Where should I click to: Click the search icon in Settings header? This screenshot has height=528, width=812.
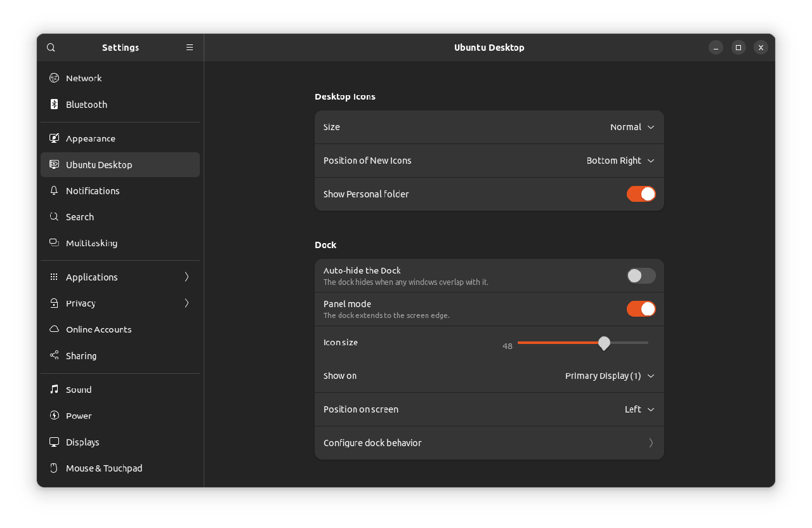pyautogui.click(x=51, y=48)
